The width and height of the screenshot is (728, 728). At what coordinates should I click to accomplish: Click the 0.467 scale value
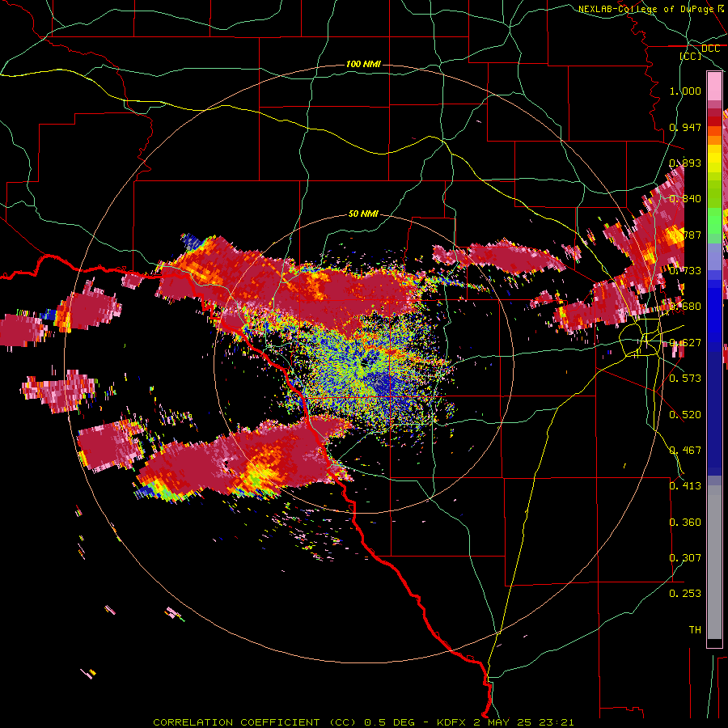[x=685, y=451]
